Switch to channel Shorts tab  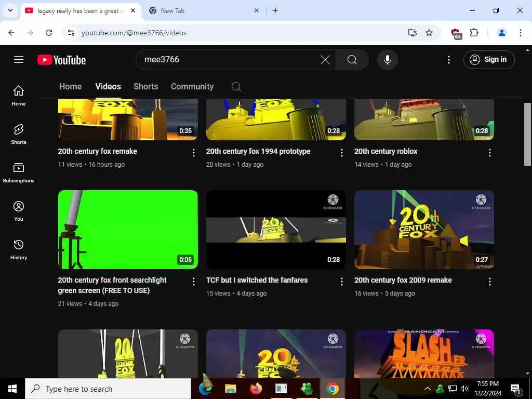point(146,87)
